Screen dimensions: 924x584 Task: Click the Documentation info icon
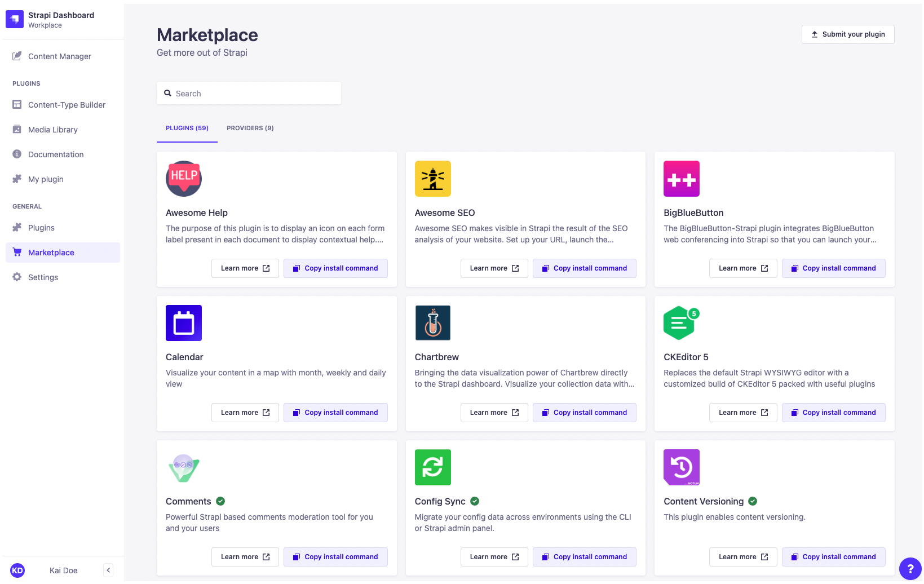17,154
